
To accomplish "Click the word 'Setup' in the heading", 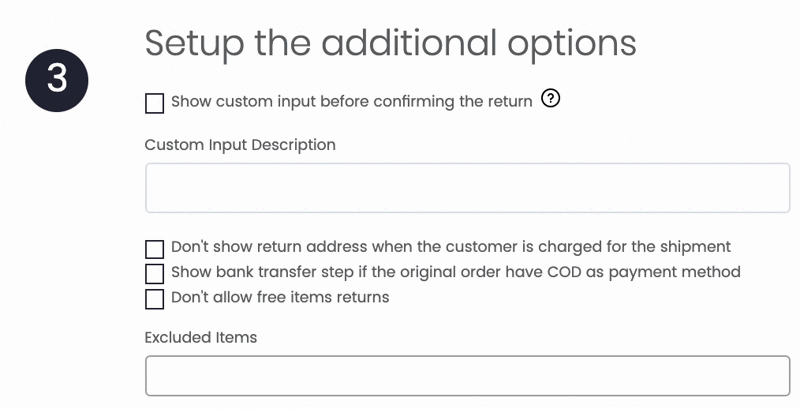I will coord(194,45).
